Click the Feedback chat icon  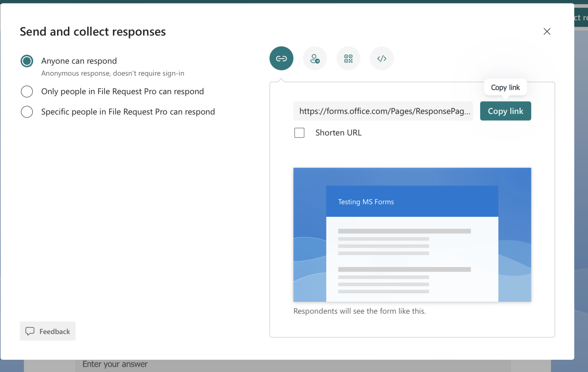point(31,331)
